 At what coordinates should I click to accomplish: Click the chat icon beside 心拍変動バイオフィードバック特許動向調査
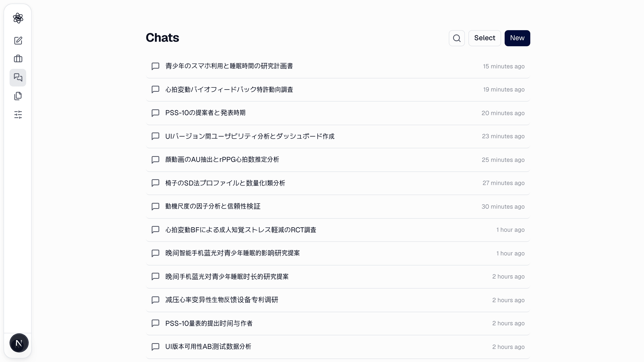point(155,89)
